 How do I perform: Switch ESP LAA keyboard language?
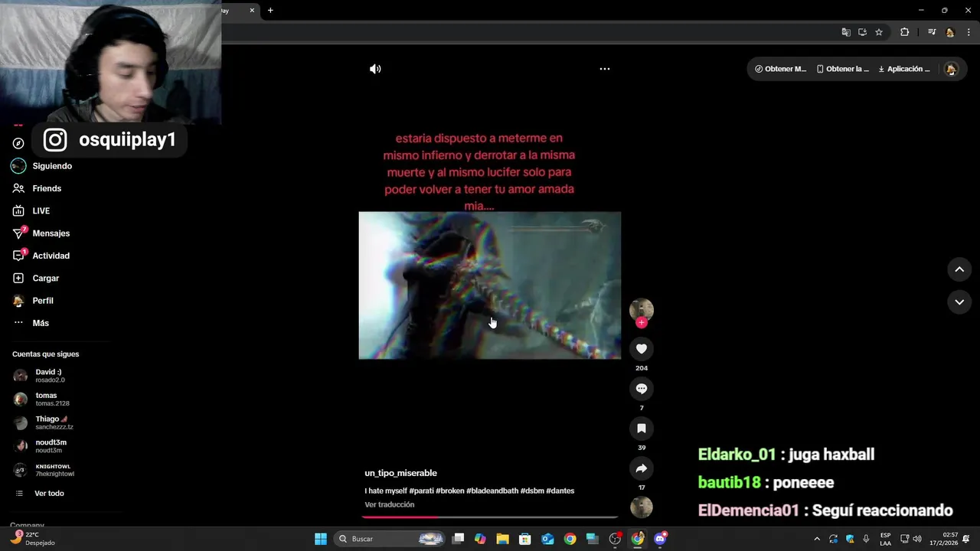(x=885, y=539)
